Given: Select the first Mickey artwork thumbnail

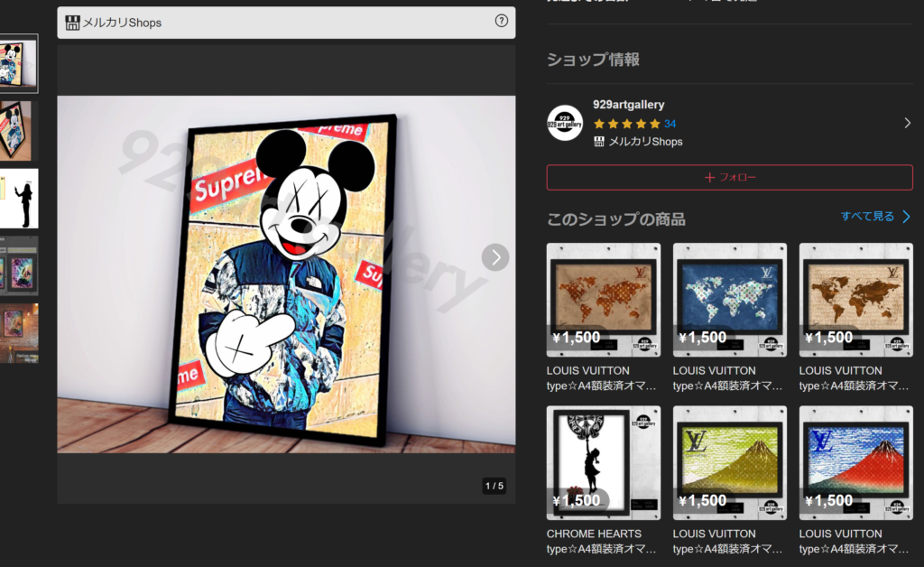Looking at the screenshot, I should (18, 64).
